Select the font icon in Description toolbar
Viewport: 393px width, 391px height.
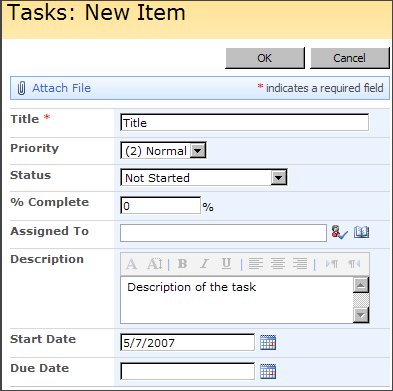point(131,264)
